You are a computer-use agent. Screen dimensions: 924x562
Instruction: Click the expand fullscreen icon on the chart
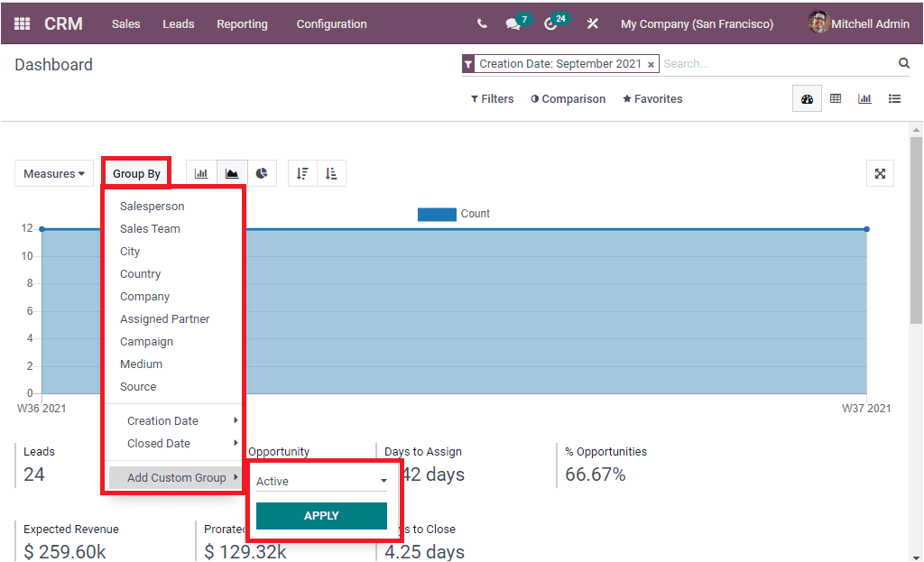[880, 172]
